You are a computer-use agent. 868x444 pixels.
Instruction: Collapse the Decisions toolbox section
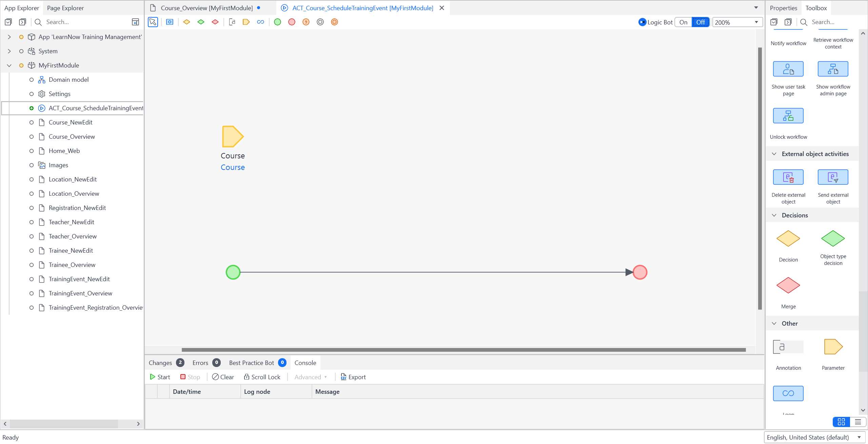(774, 215)
